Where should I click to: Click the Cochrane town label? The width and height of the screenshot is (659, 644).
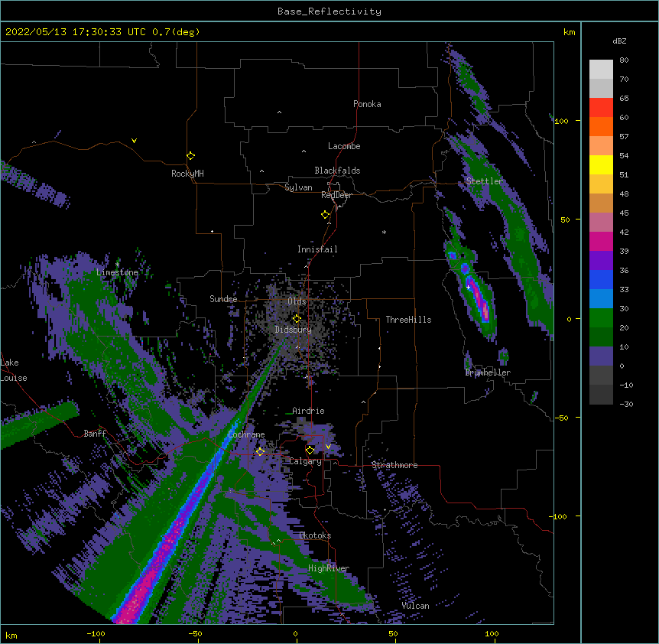(x=246, y=434)
